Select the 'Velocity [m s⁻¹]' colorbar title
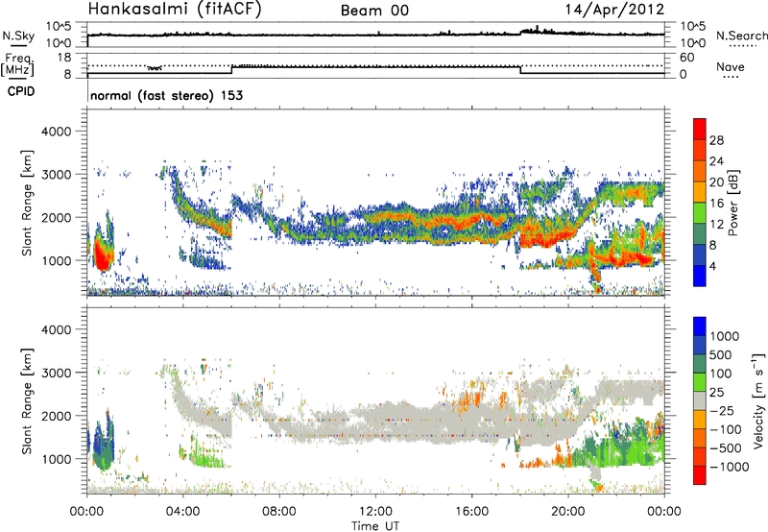768x532 pixels. point(758,400)
